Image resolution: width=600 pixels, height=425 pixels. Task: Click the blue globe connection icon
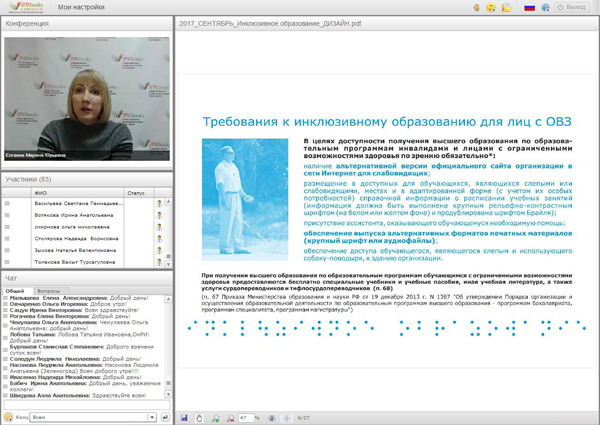(x=545, y=7)
